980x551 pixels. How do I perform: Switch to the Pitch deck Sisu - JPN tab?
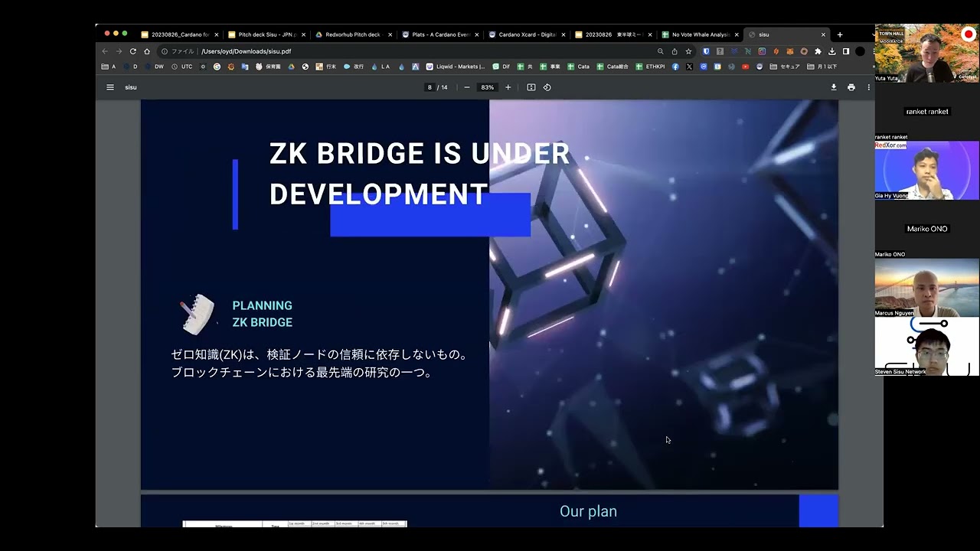266,34
